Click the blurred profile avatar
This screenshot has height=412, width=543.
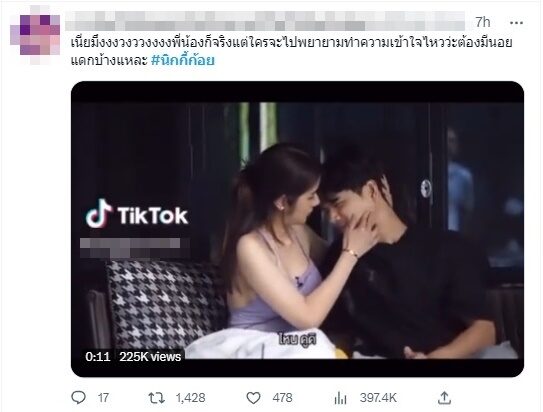pos(35,38)
